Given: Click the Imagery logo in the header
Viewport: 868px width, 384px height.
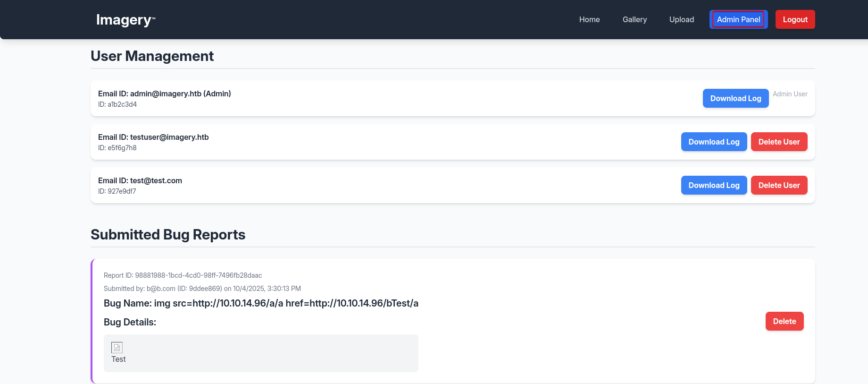Looking at the screenshot, I should [125, 20].
